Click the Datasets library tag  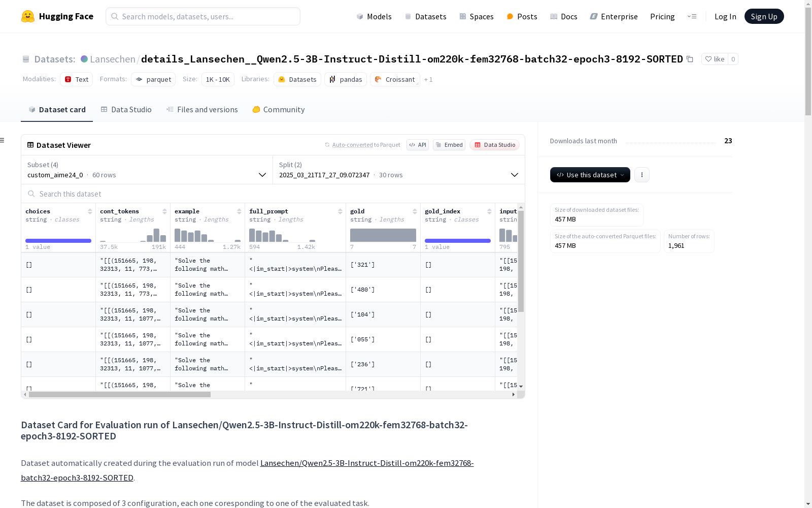click(297, 79)
